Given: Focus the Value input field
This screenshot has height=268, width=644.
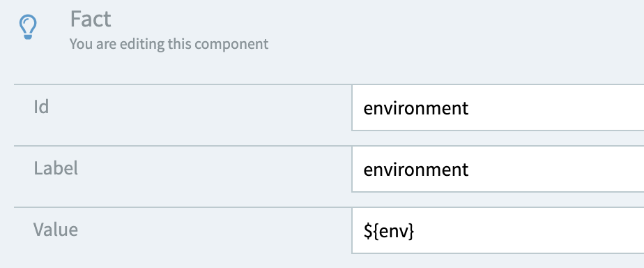Looking at the screenshot, I should [498, 230].
